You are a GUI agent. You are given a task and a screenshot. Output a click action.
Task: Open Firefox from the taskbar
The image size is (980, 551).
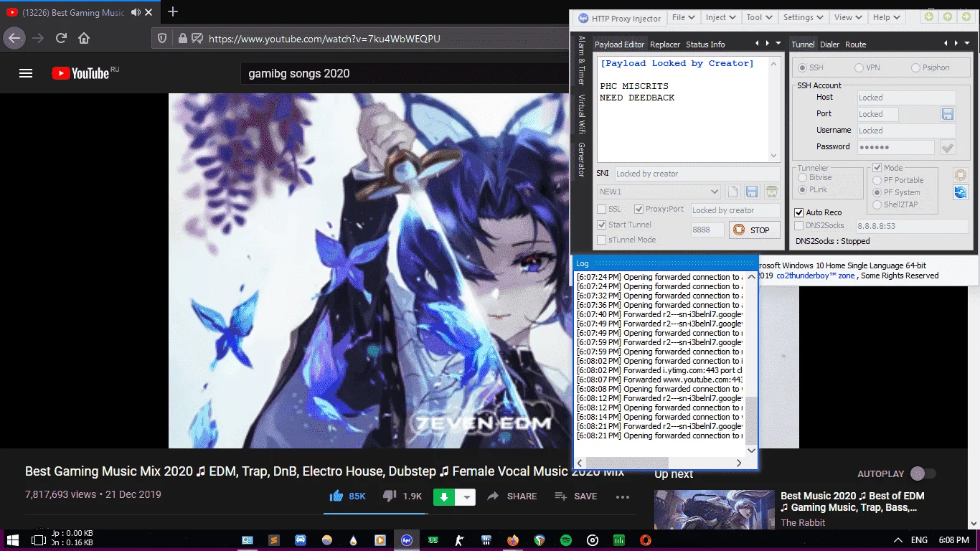[x=512, y=540]
